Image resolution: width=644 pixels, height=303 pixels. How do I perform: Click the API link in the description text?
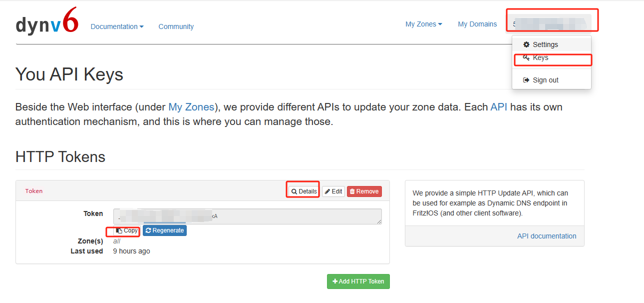(498, 107)
